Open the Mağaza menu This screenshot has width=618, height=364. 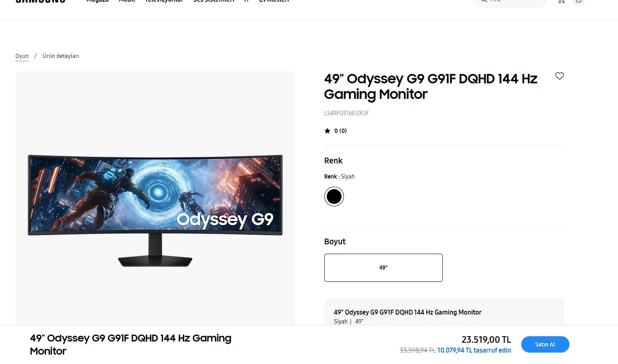pyautogui.click(x=98, y=1)
